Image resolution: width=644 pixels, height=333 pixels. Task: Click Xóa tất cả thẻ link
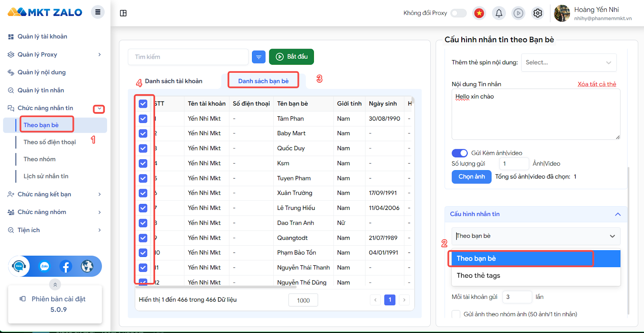[597, 84]
